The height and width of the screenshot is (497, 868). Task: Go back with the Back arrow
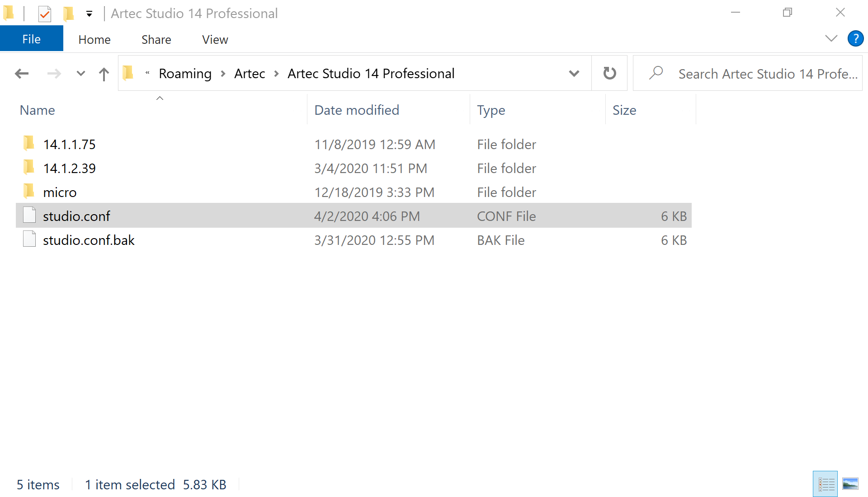pos(22,73)
